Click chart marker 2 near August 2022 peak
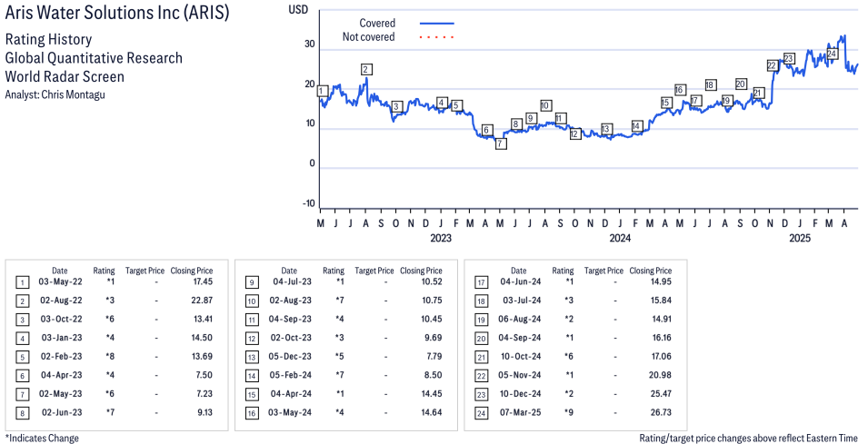Screen dimensions: 868x444 (365, 69)
